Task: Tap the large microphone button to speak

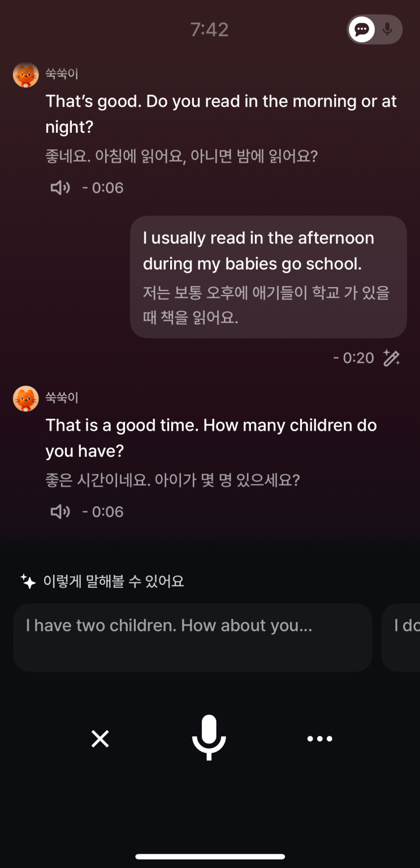Action: (209, 737)
